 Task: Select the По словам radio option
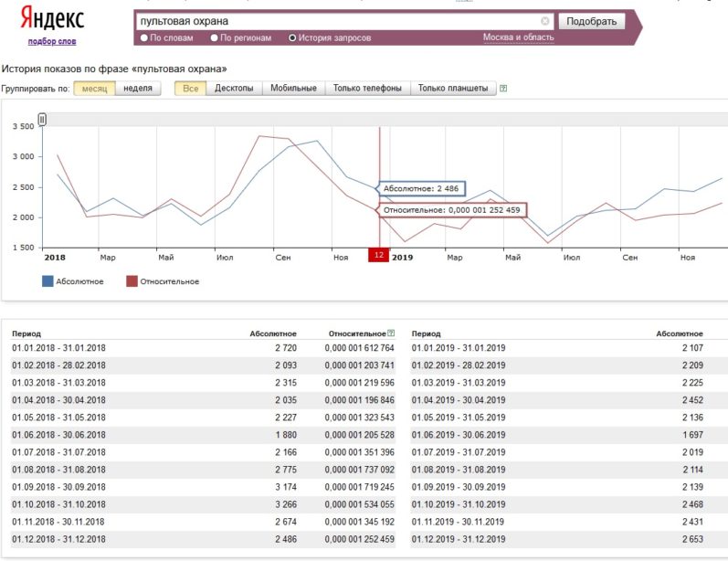tap(144, 38)
